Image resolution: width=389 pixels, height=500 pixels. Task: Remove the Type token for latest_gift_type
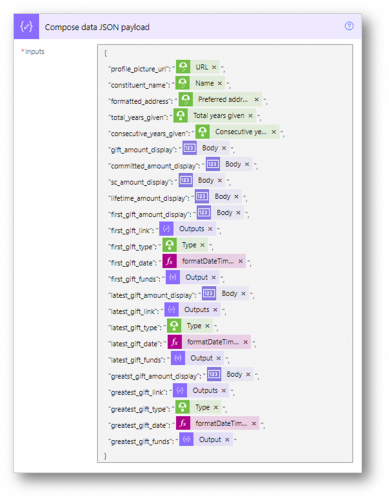[x=207, y=326]
